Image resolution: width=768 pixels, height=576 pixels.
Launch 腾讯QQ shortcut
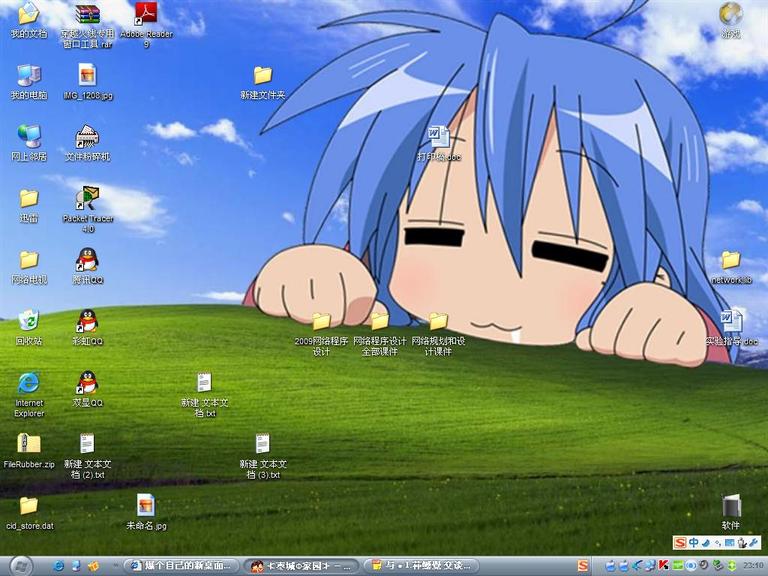[x=88, y=266]
